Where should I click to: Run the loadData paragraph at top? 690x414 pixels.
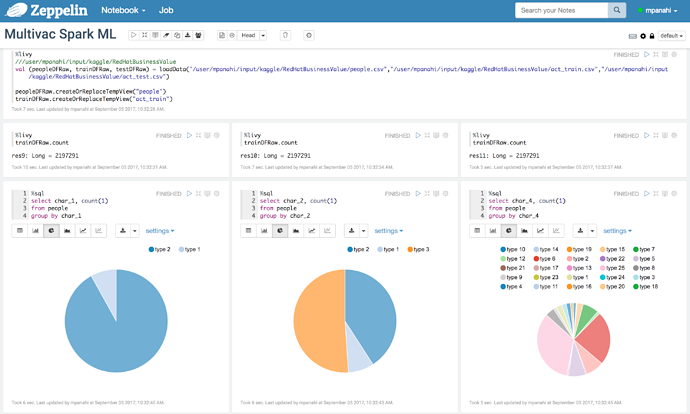[646, 55]
